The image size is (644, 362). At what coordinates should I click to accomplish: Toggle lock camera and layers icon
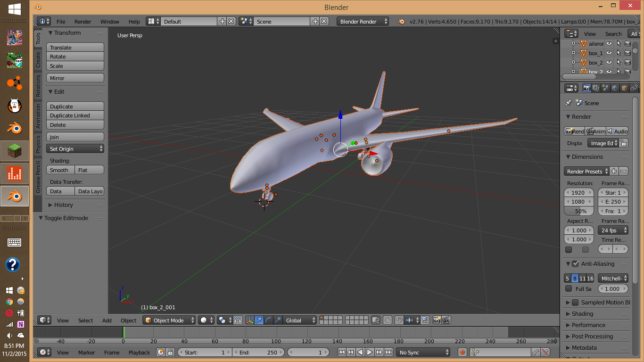click(376, 320)
